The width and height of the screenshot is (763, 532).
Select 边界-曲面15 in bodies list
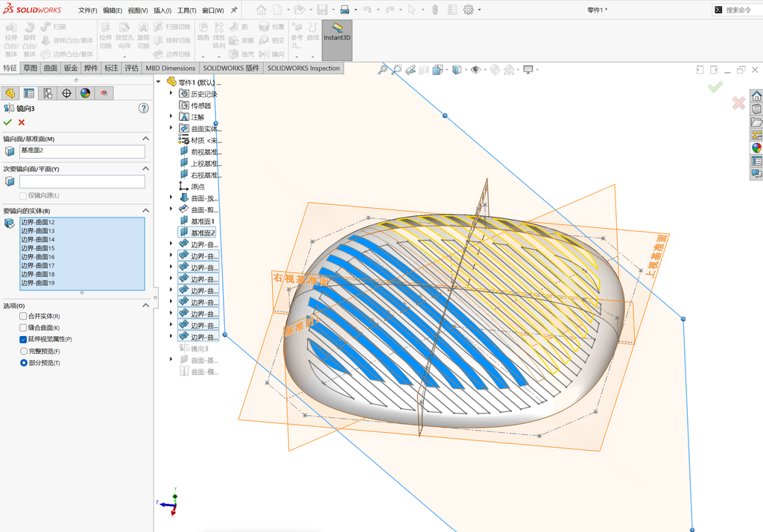pyautogui.click(x=38, y=248)
